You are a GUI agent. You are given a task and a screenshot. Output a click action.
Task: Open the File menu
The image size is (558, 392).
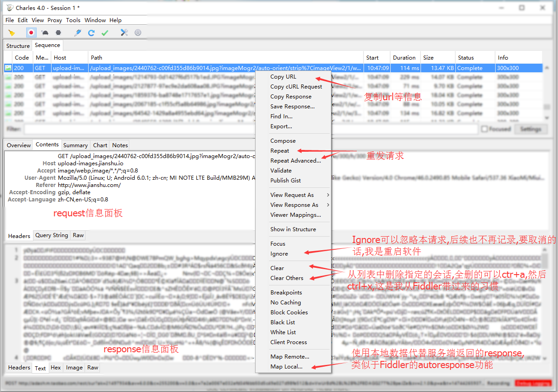click(9, 20)
